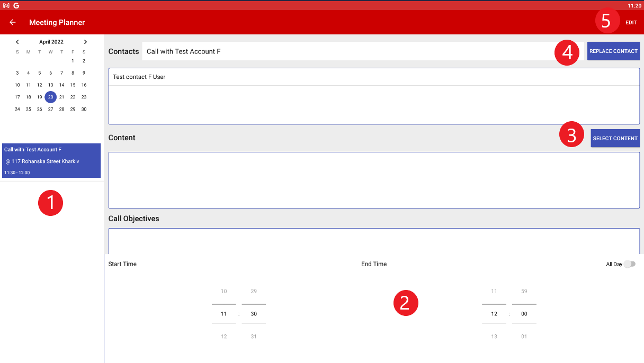Toggle the All Day switch
The height and width of the screenshot is (363, 644).
pyautogui.click(x=629, y=264)
